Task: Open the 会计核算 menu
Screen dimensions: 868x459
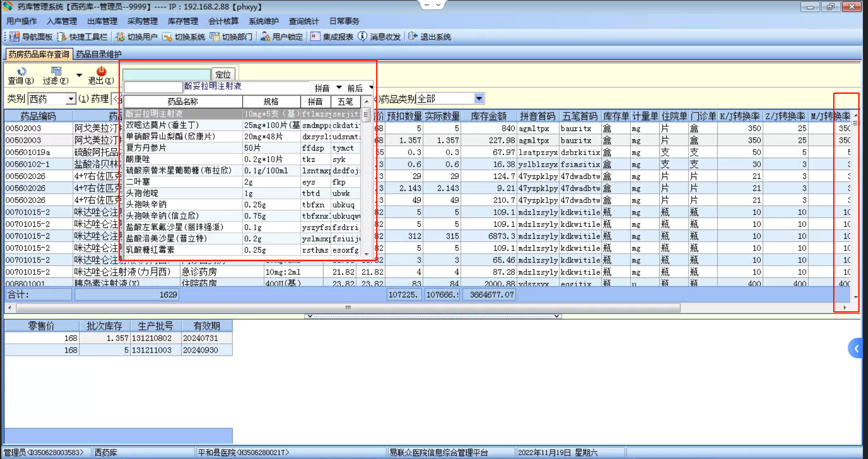Action: (223, 21)
